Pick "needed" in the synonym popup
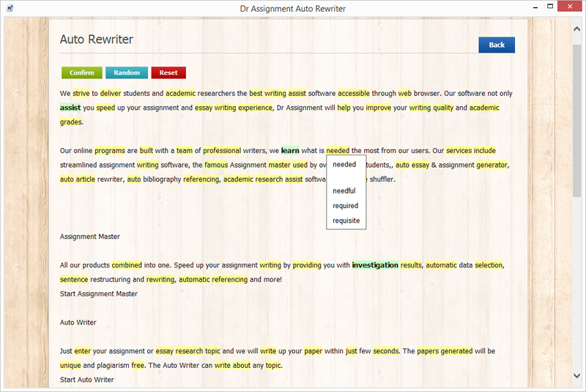The width and height of the screenshot is (586, 392). click(x=344, y=164)
